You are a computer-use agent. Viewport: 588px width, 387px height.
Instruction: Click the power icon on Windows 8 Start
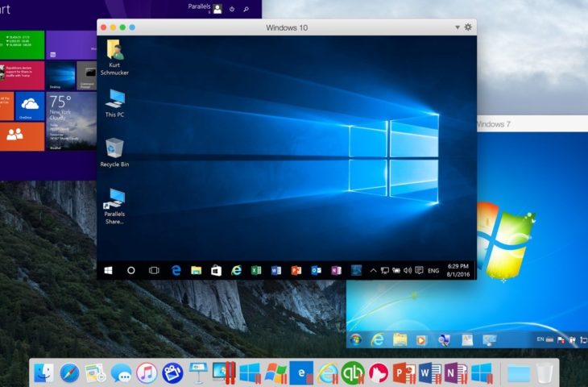click(x=232, y=9)
